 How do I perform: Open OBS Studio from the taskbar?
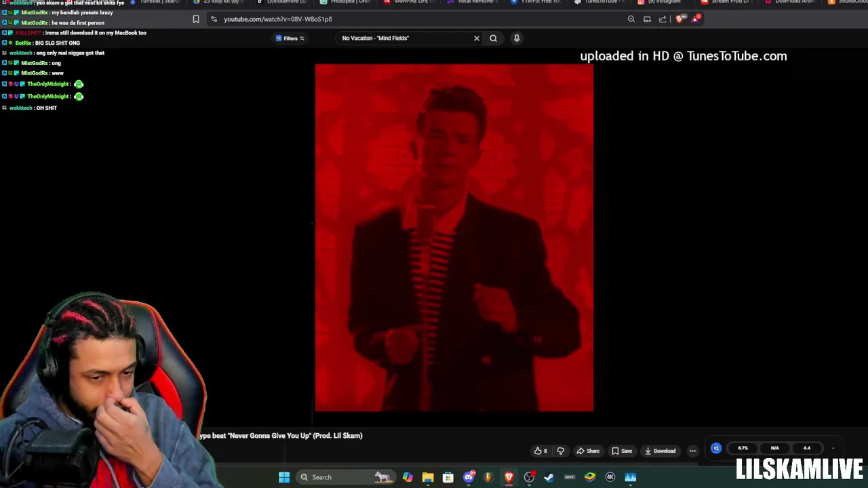529,477
